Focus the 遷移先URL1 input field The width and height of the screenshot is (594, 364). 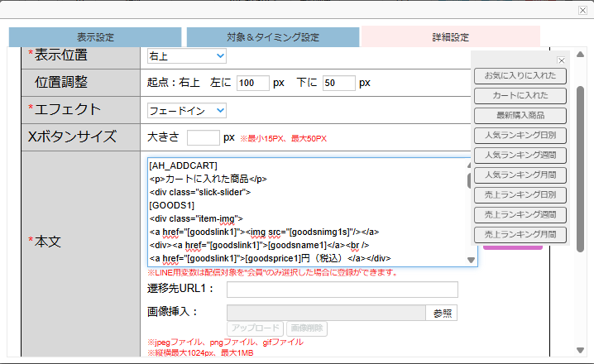click(342, 290)
